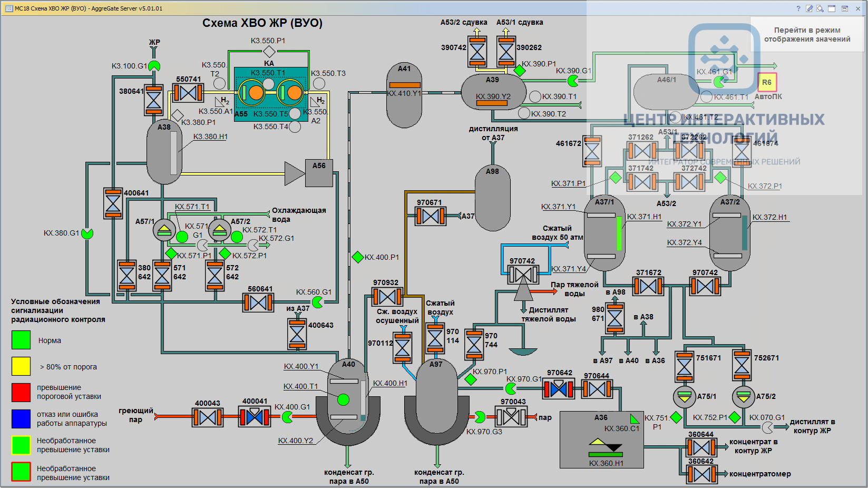The image size is (868, 488).
Task: Click pump A57/1 symbol
Action: (164, 230)
